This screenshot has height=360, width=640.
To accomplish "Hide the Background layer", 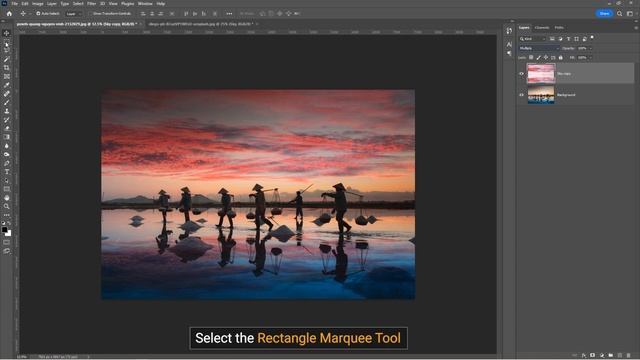I will [521, 95].
